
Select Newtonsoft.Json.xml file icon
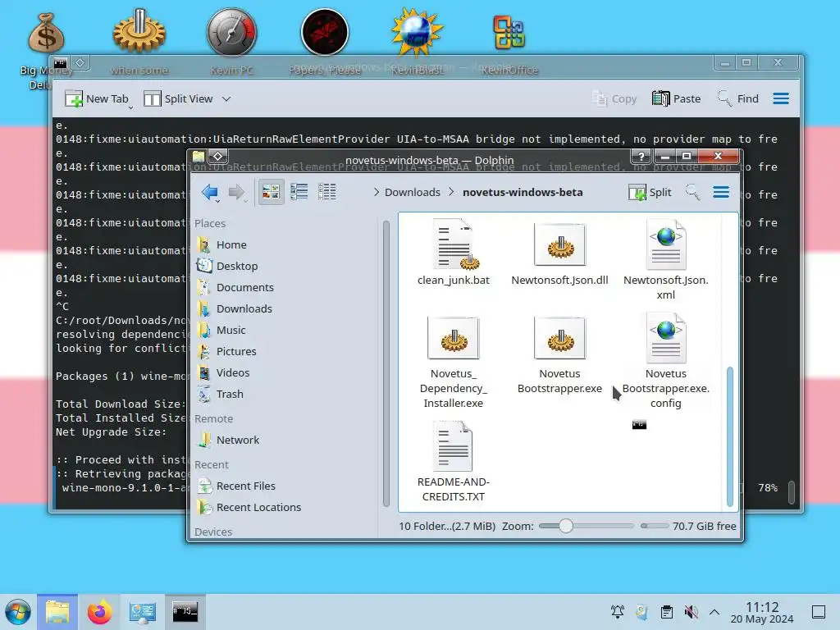tap(666, 244)
